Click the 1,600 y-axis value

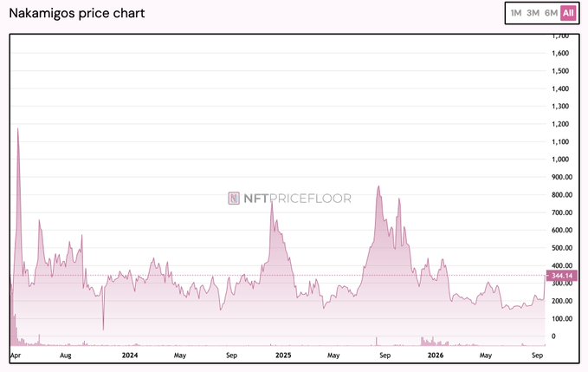pos(560,53)
